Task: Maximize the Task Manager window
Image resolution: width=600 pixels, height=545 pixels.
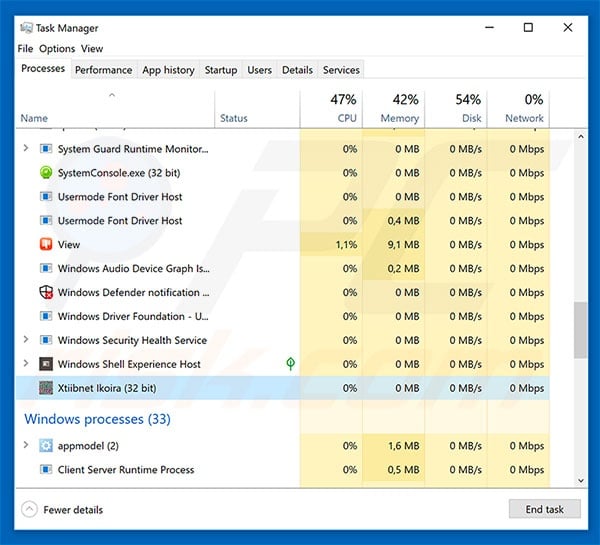Action: [528, 27]
